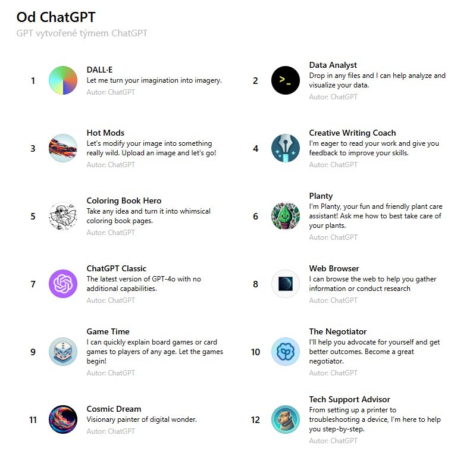The width and height of the screenshot is (476, 451).
Task: Select the Game Time description text
Action: click(x=155, y=352)
